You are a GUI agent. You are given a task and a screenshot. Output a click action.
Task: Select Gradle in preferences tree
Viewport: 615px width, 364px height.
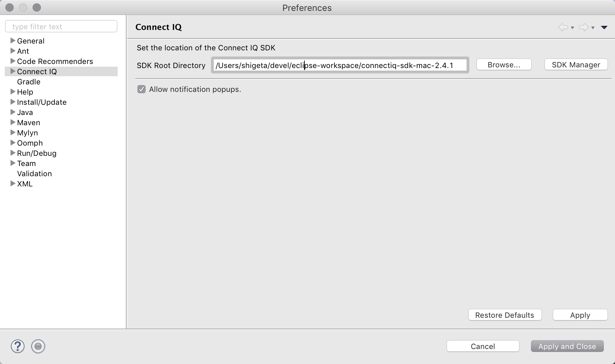pos(29,82)
